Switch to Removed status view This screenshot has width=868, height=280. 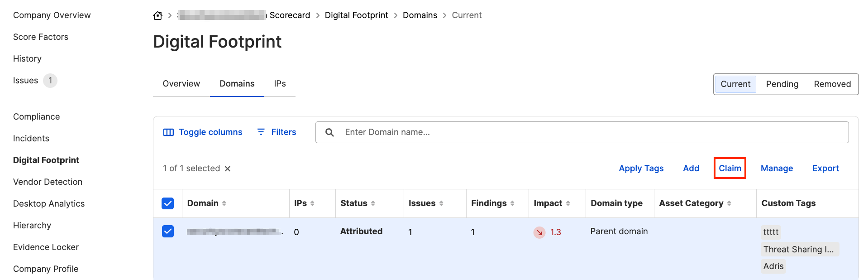(x=832, y=84)
